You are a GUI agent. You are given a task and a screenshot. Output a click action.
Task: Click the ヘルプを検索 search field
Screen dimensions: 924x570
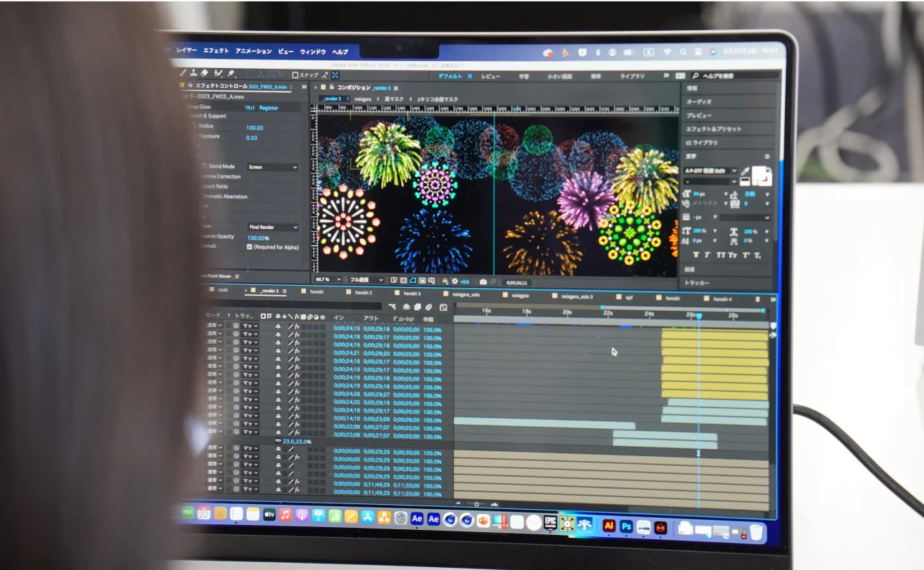pyautogui.click(x=736, y=75)
